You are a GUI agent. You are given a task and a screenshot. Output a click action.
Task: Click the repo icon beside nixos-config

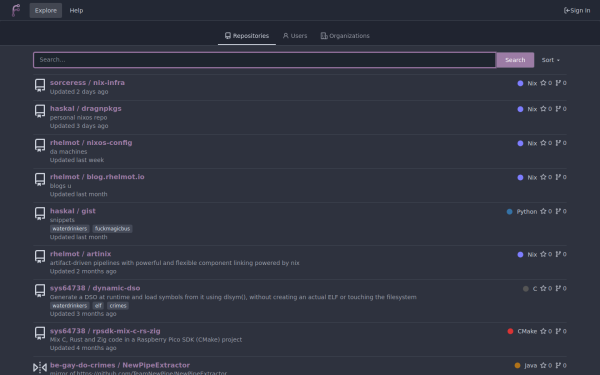[40, 145]
